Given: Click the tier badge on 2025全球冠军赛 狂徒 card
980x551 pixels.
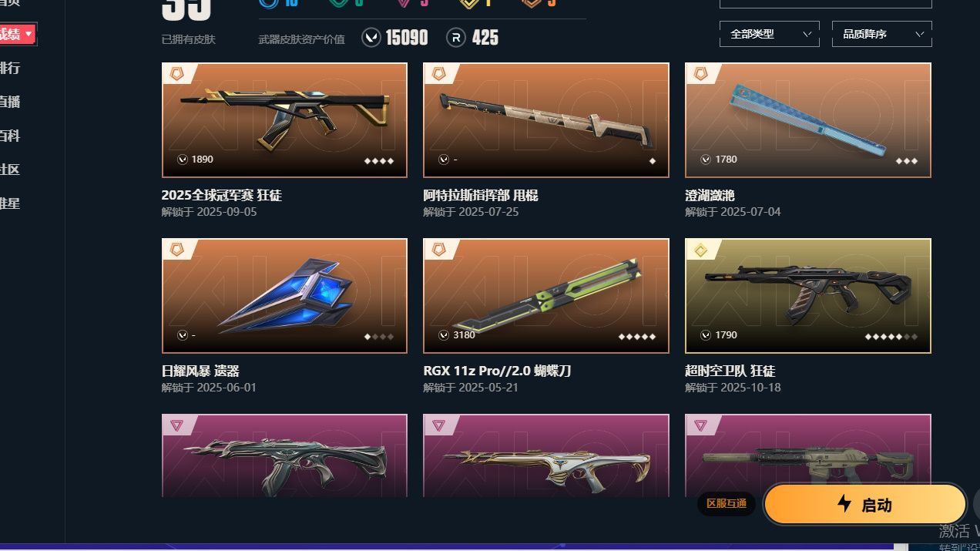Looking at the screenshot, I should click(x=177, y=74).
